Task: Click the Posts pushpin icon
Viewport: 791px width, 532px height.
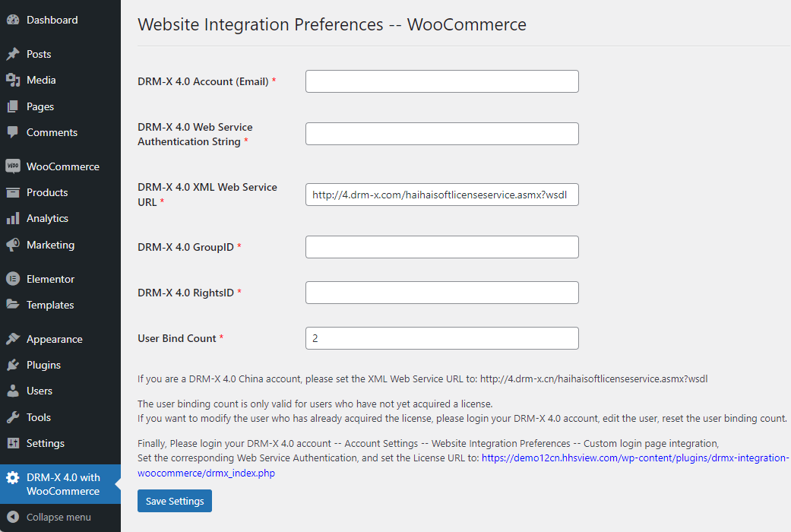Action: point(13,54)
